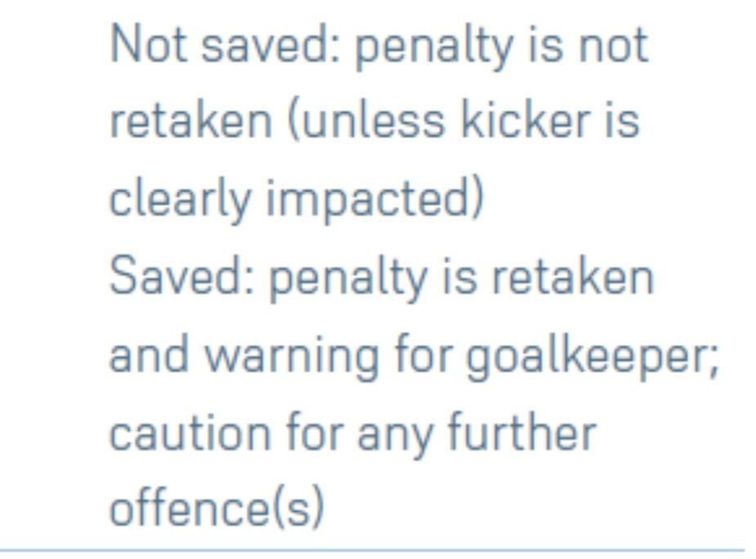Click the word "caution"
Viewport: 756px width, 559px height.
coord(190,434)
